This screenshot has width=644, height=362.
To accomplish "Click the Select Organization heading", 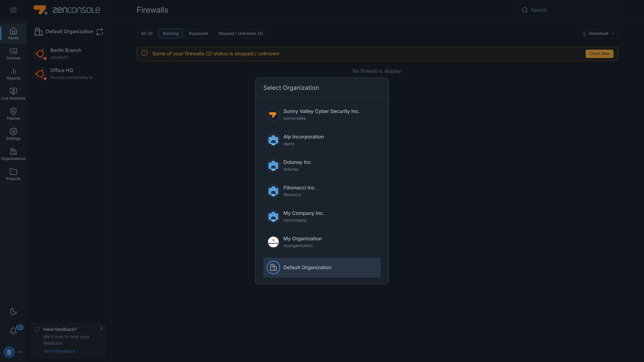I will tap(291, 88).
